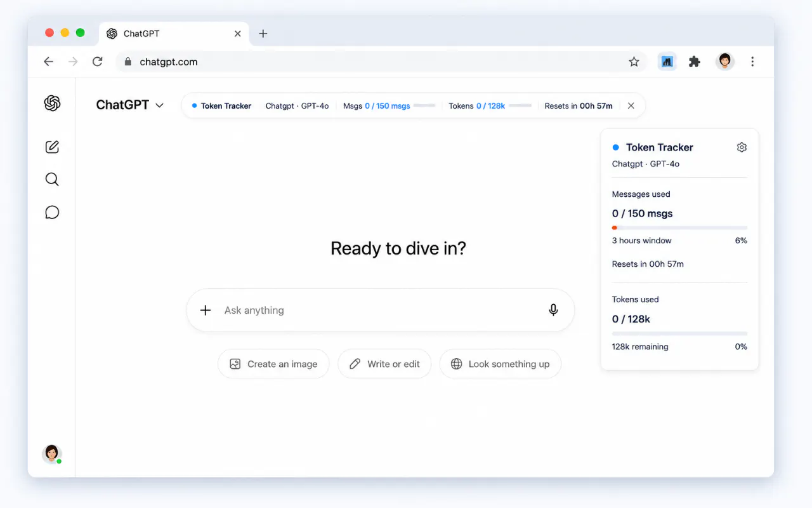Click the "0%" tokens percentage
The width and height of the screenshot is (812, 508).
(741, 347)
